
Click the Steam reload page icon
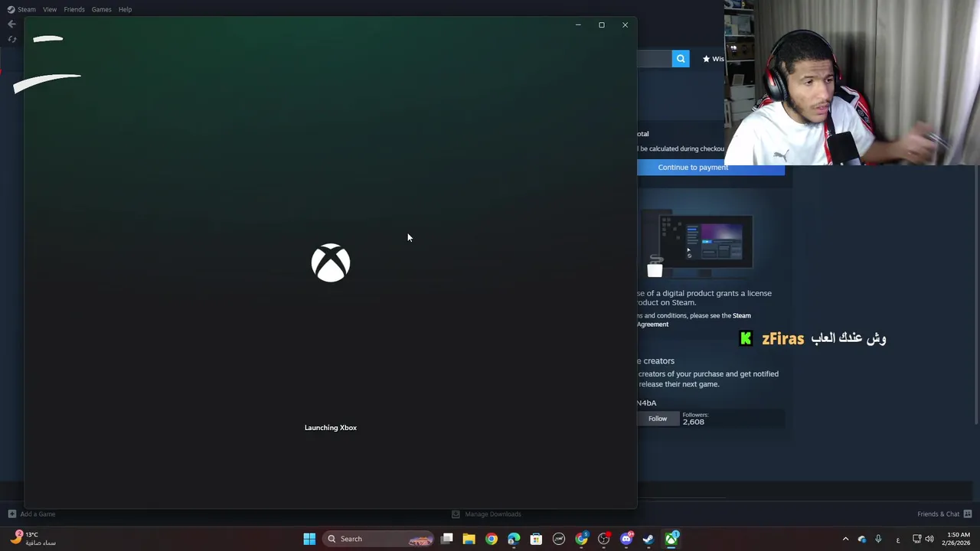[x=12, y=39]
